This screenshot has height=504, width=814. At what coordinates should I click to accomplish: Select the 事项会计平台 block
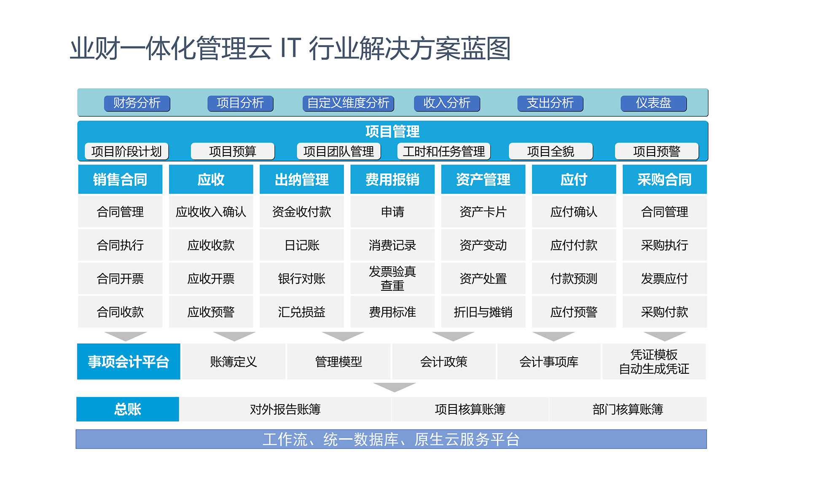click(x=129, y=362)
